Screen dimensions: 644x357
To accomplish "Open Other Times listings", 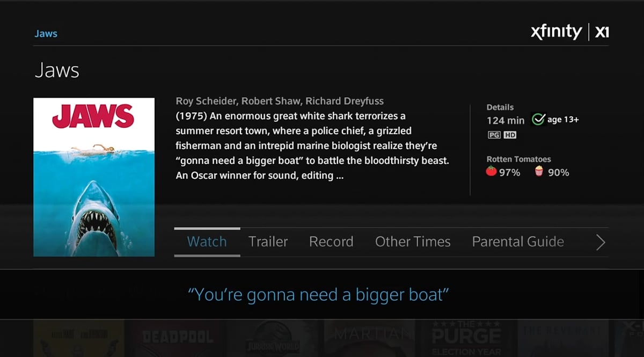I will 413,242.
